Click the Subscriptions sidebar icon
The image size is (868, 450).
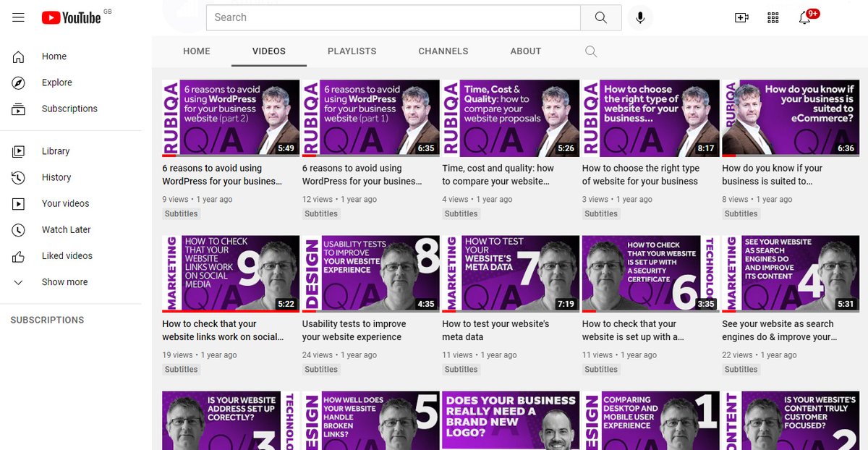tap(19, 109)
